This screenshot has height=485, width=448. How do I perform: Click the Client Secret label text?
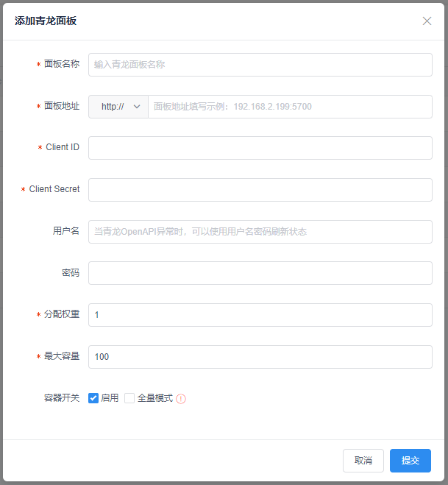coord(54,189)
